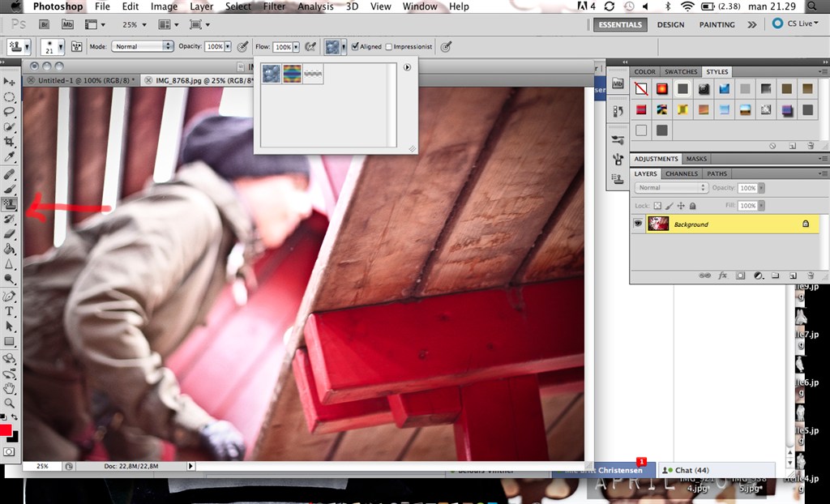Select the Dodge tool
Screen dimensions: 830x504
(x=10, y=279)
